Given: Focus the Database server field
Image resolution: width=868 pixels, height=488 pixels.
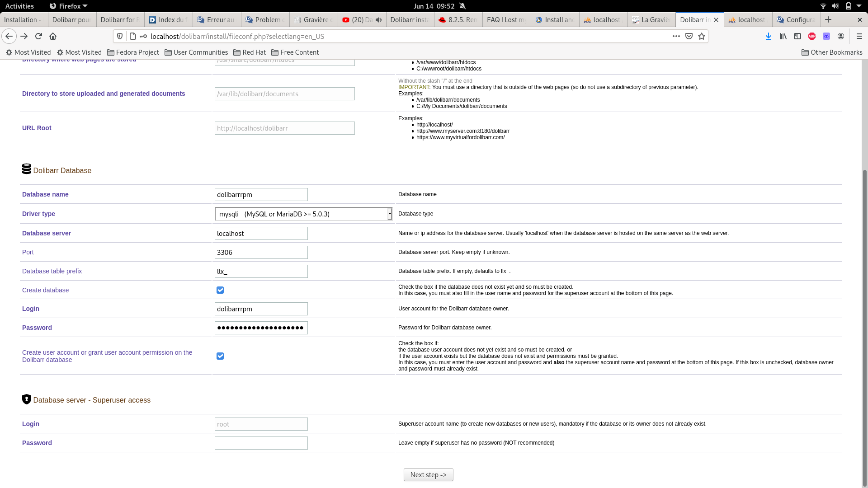Looking at the screenshot, I should click(261, 234).
